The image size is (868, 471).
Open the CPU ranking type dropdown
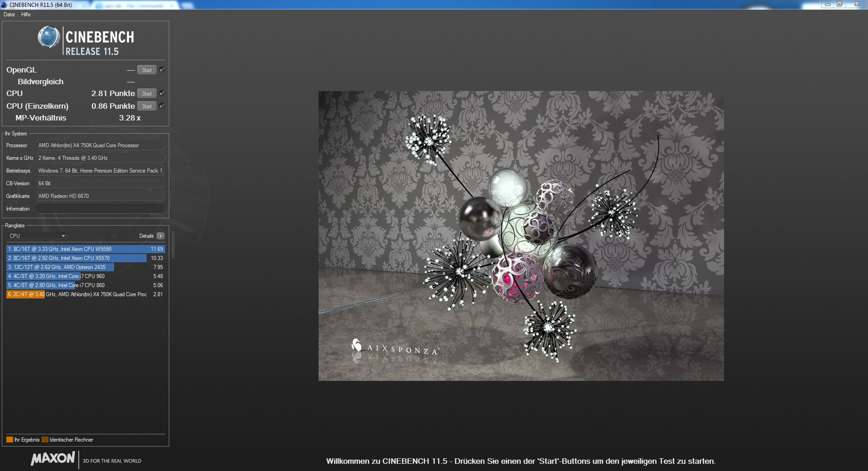[x=38, y=236]
